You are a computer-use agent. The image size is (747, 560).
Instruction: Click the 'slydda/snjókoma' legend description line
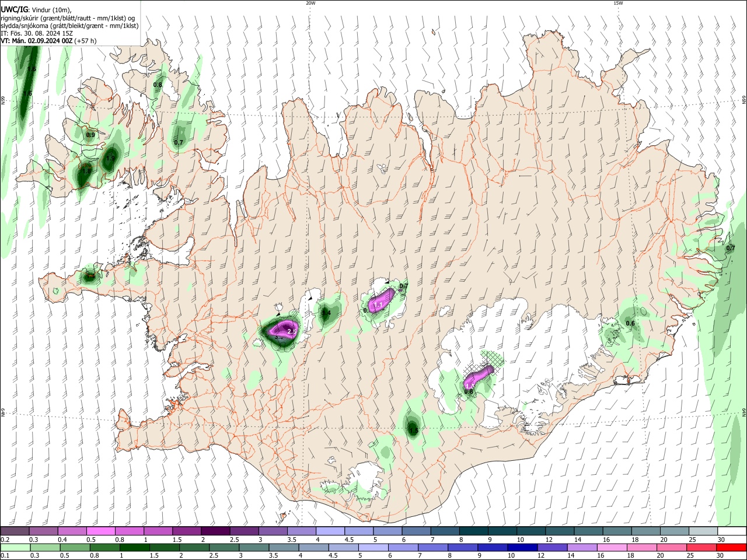pos(69,26)
